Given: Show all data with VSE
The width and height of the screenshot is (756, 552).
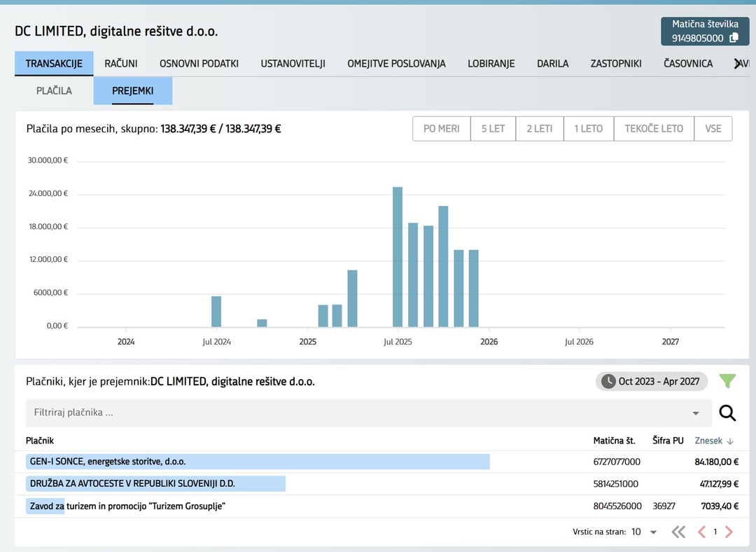Looking at the screenshot, I should [x=713, y=129].
